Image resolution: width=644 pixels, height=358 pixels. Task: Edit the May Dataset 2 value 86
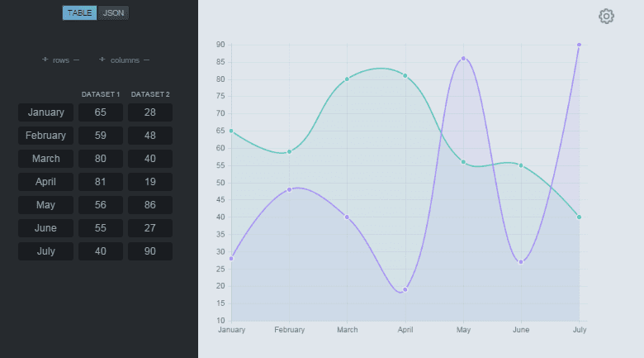pos(150,205)
